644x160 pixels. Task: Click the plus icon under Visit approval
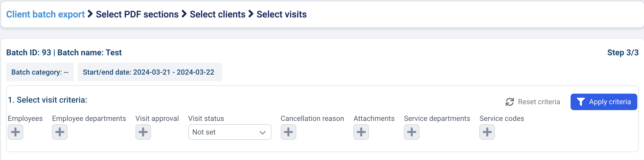click(143, 132)
